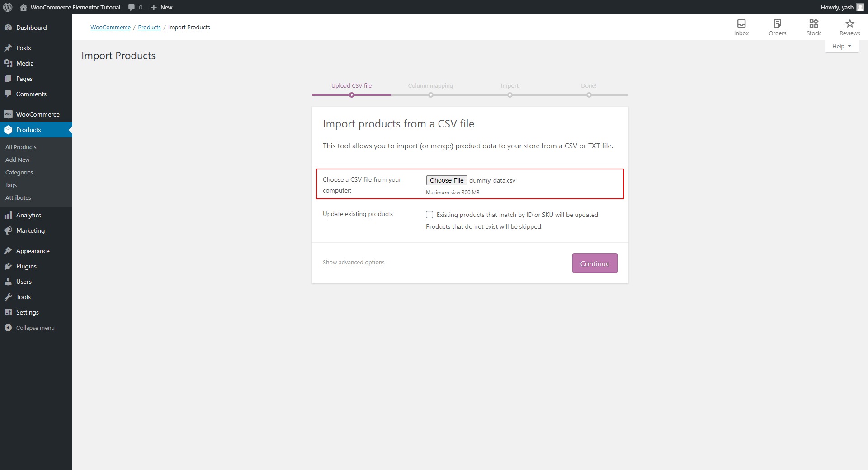The height and width of the screenshot is (470, 868).
Task: Open the WooCommerce menu in the sidebar
Action: (37, 114)
